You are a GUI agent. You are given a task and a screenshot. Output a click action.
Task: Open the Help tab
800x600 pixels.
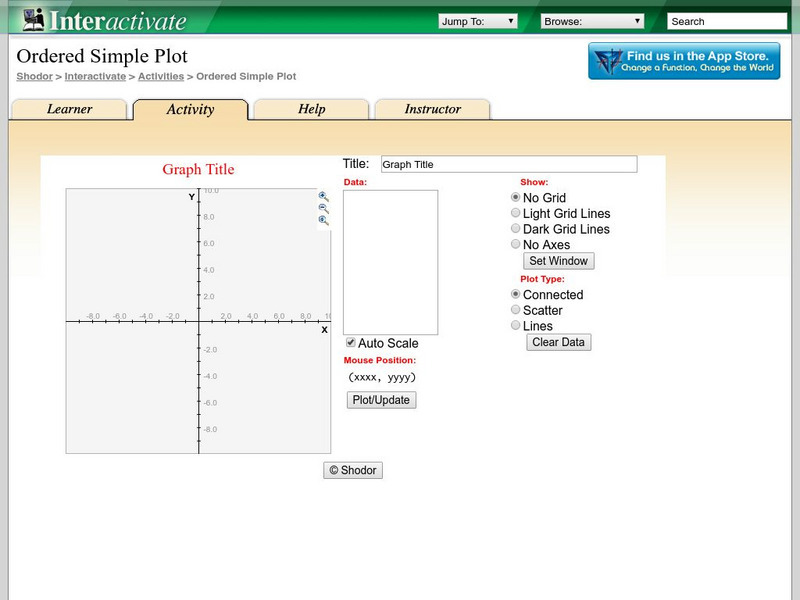[x=311, y=110]
